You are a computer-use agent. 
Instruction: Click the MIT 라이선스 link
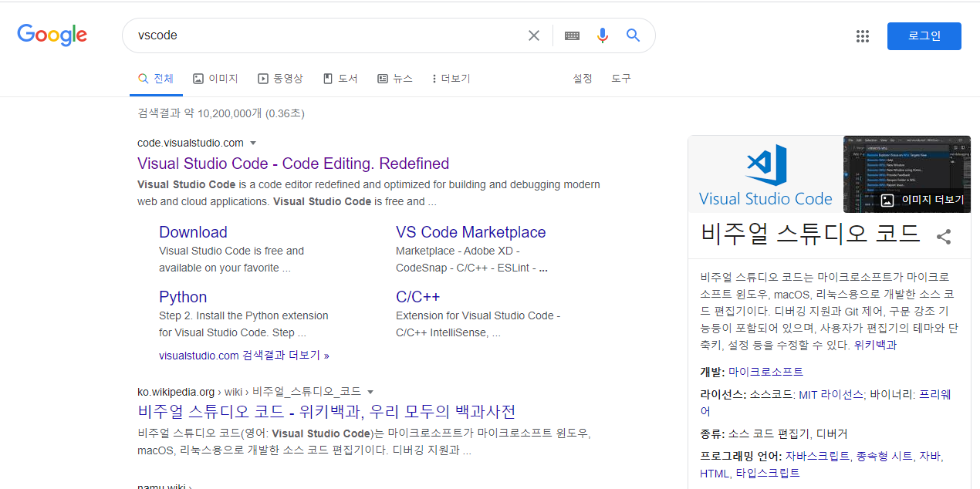(x=831, y=395)
